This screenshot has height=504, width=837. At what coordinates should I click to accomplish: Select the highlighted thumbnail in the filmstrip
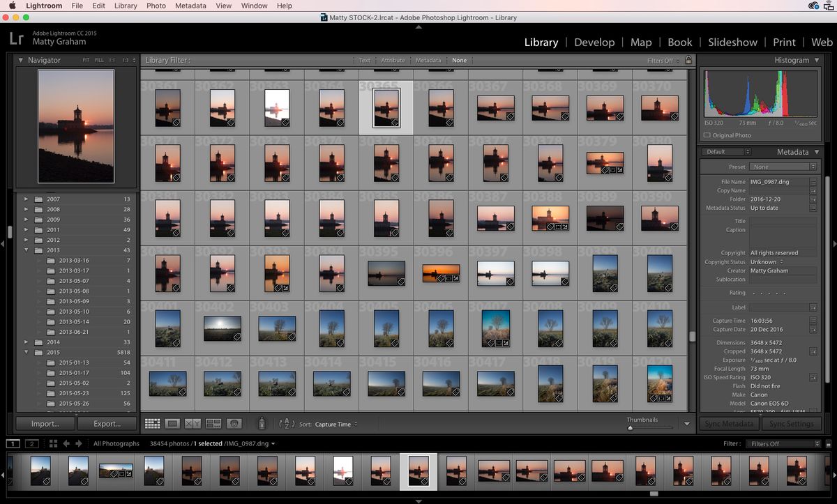(418, 471)
